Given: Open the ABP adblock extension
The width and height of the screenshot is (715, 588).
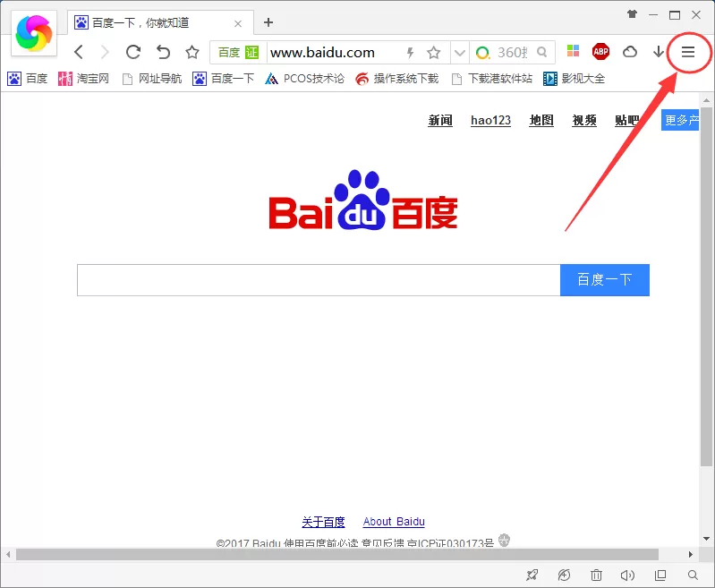Looking at the screenshot, I should pos(600,52).
